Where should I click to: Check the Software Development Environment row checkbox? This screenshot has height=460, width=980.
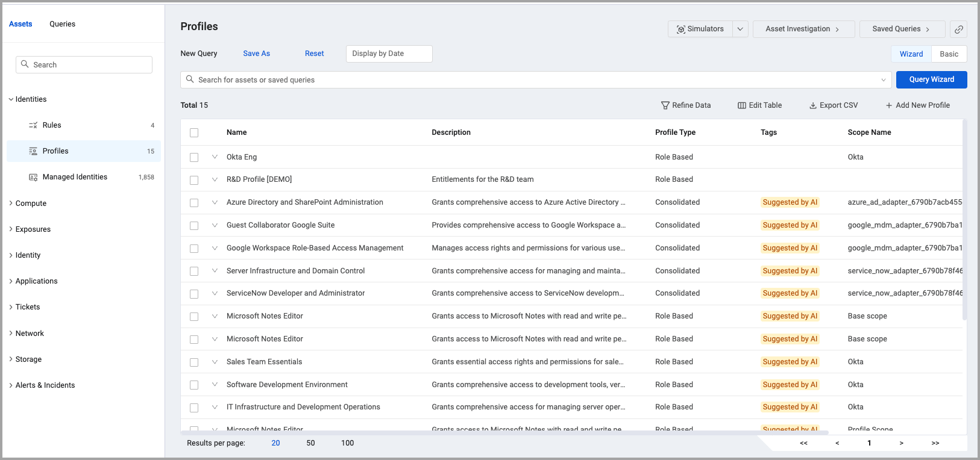coord(194,385)
